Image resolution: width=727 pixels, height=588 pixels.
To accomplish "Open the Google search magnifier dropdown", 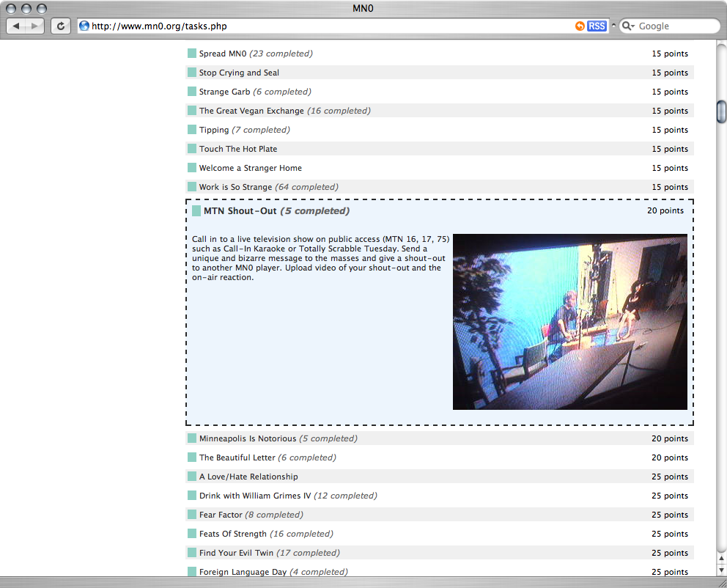I will pos(628,26).
